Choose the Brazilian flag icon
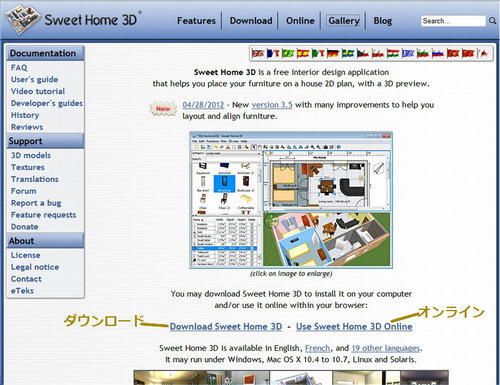Image resolution: width=500 pixels, height=385 pixels. [x=288, y=53]
